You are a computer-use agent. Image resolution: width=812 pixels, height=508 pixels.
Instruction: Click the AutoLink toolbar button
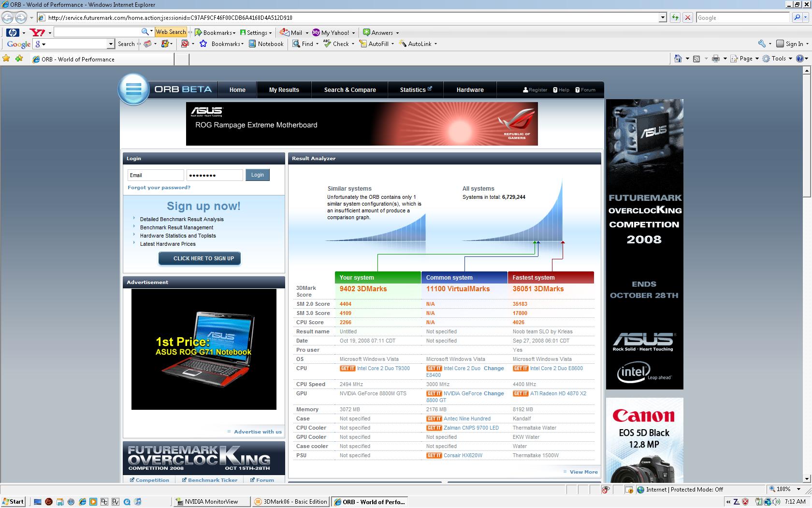(x=415, y=44)
